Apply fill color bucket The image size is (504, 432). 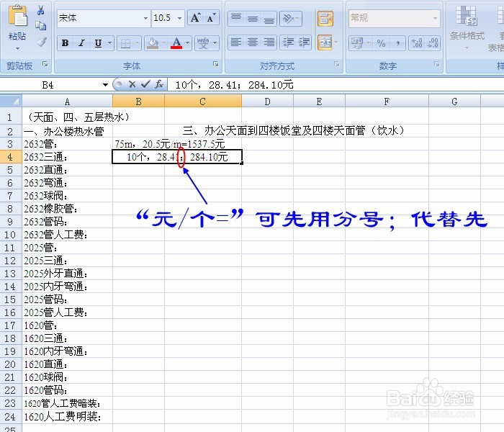(x=153, y=43)
